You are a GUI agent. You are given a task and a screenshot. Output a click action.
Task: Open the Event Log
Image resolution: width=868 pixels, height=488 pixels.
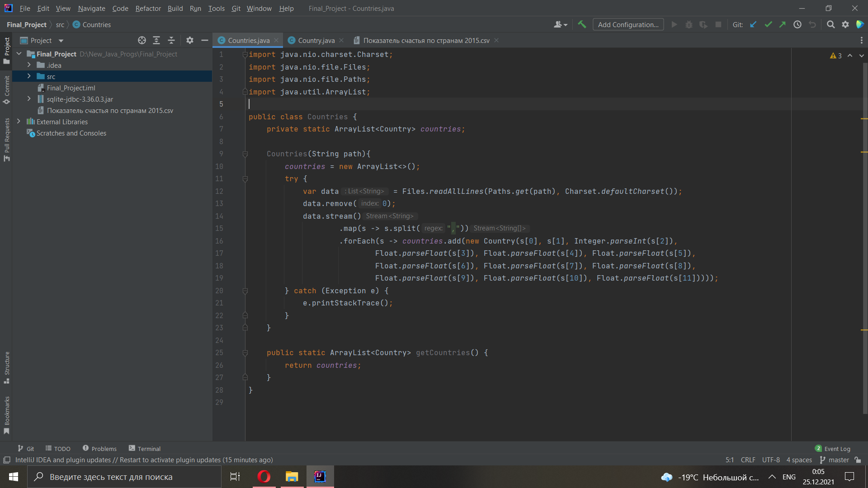[833, 448]
